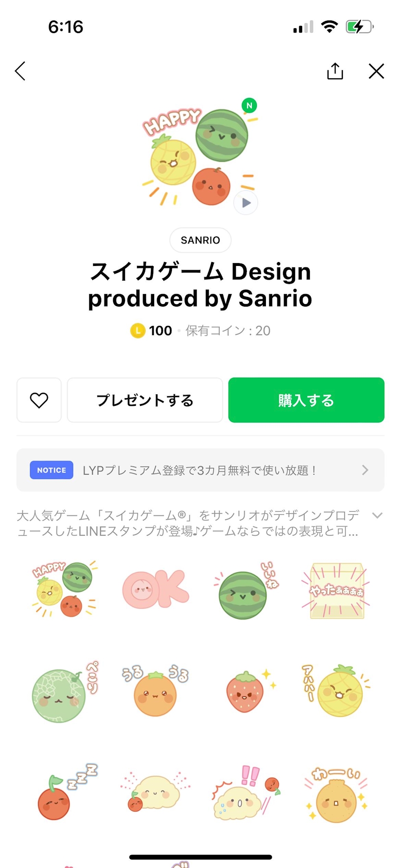The image size is (401, 868).
Task: Play the sticker preview animation
Action: coord(246,203)
